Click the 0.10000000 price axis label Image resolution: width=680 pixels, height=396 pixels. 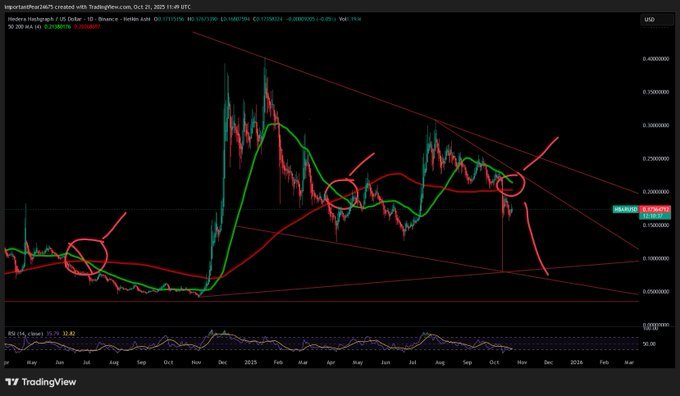pos(655,259)
